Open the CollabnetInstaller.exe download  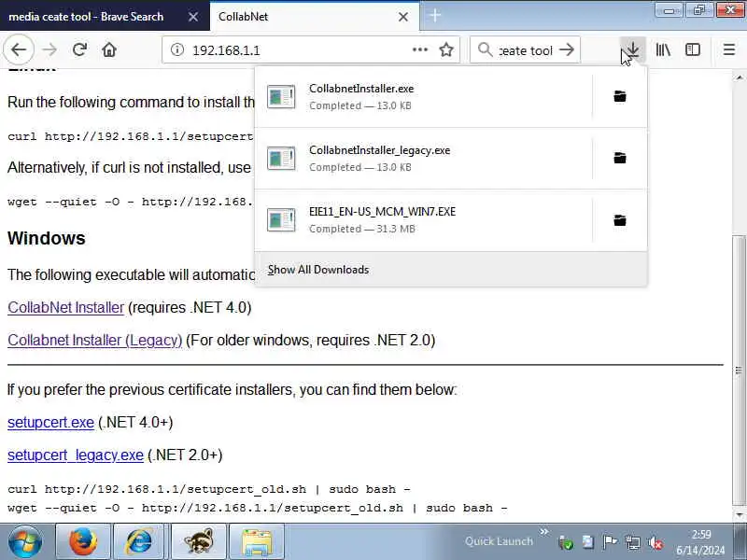[424, 97]
